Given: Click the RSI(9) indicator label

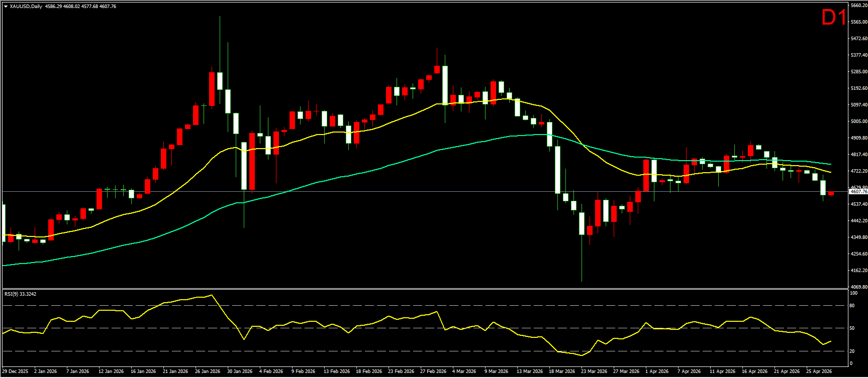Looking at the screenshot, I should point(20,294).
